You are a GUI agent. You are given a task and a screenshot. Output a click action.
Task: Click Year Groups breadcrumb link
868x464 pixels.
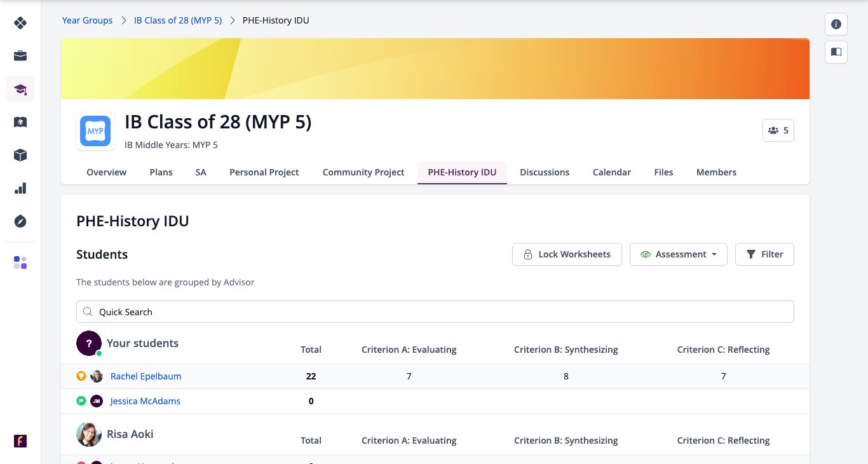pos(87,20)
